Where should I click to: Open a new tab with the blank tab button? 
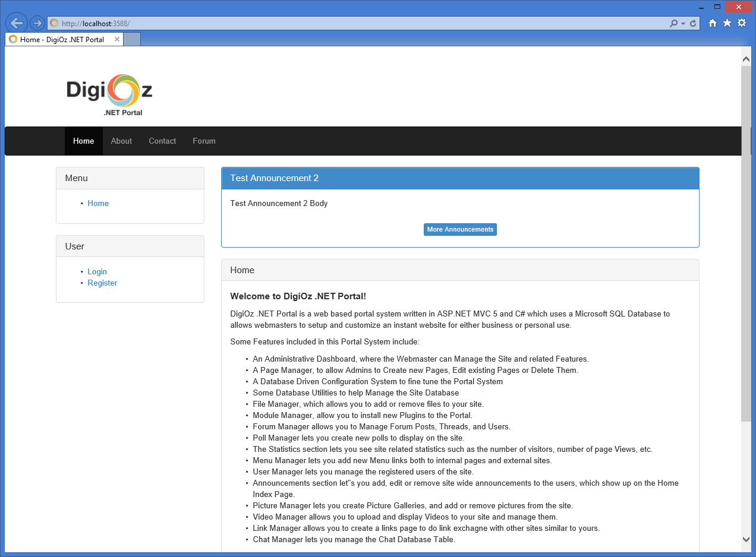click(x=132, y=39)
